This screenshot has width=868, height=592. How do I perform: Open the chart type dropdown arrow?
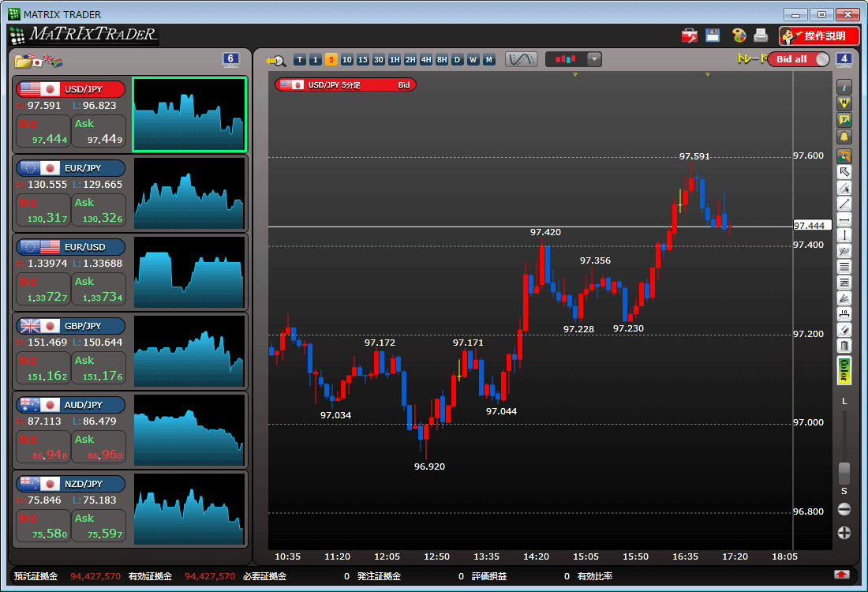tap(594, 59)
